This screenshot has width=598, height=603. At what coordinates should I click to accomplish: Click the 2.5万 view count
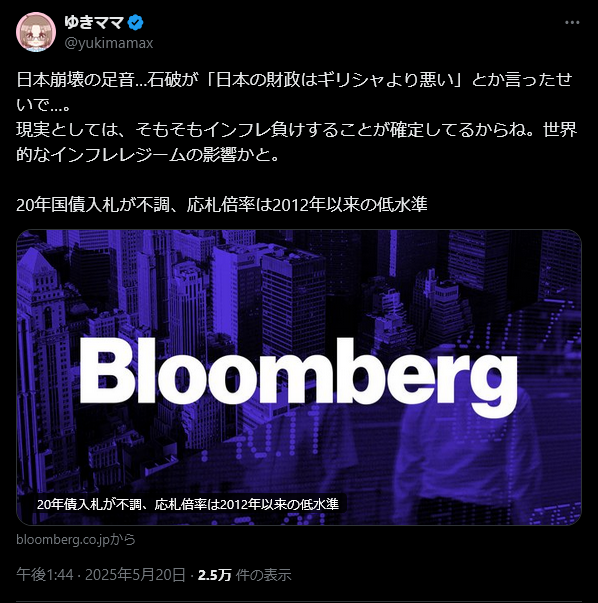click(x=214, y=575)
